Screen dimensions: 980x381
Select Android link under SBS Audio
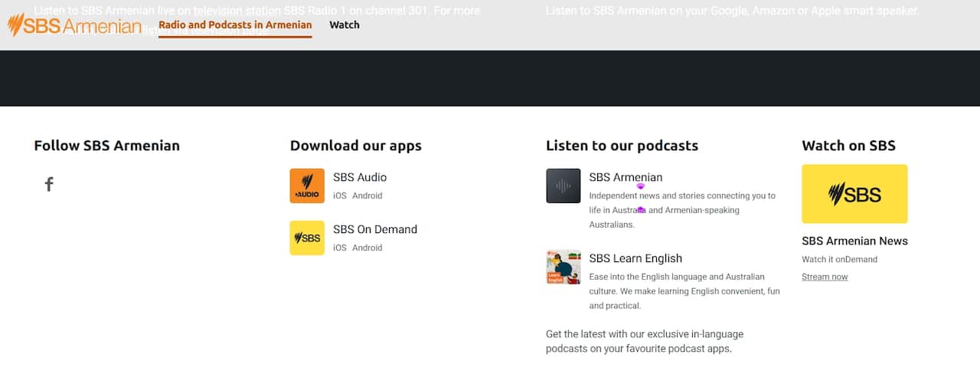click(x=367, y=195)
